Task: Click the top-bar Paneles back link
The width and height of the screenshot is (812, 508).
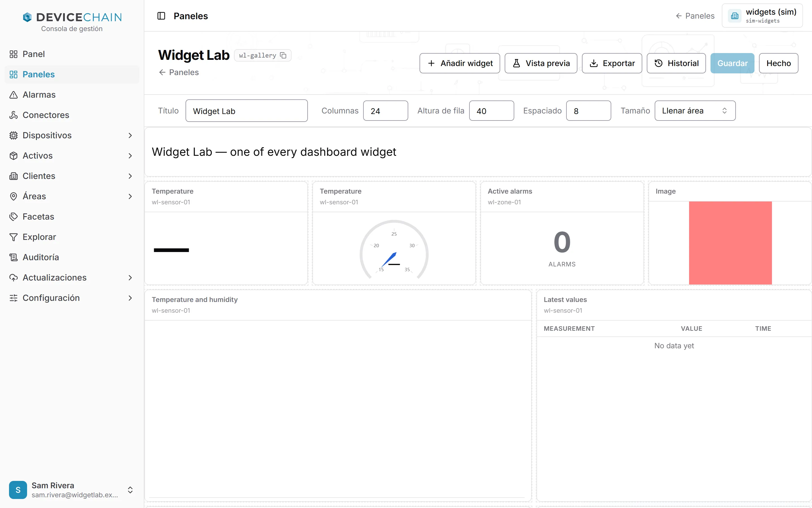Action: tap(695, 16)
